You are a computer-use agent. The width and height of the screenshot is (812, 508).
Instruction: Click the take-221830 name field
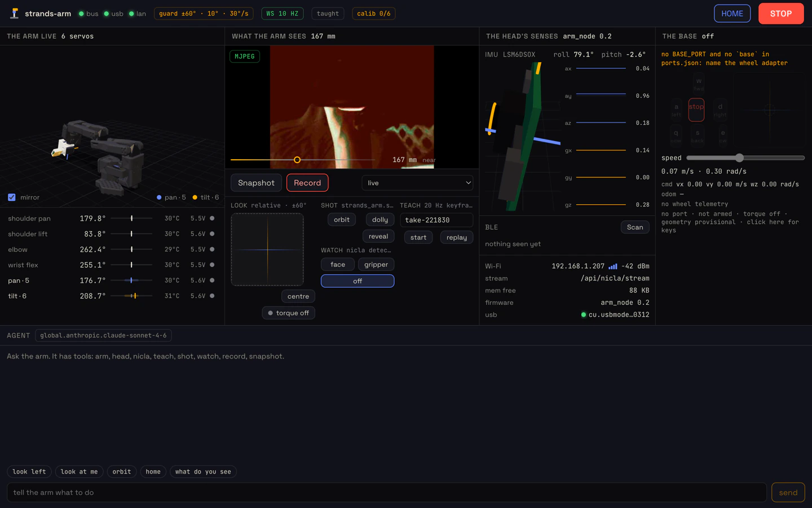pyautogui.click(x=436, y=220)
